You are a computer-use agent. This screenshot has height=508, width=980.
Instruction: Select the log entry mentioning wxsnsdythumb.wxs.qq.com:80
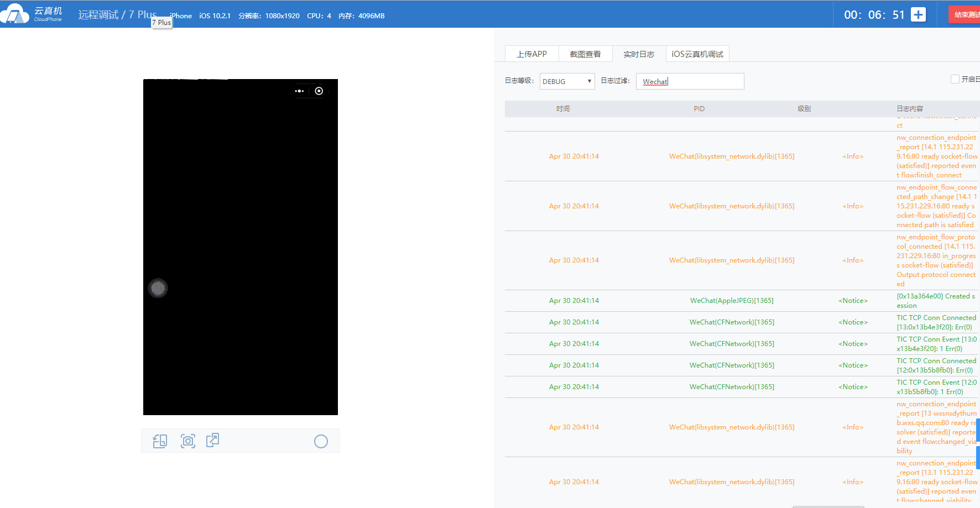(x=936, y=427)
